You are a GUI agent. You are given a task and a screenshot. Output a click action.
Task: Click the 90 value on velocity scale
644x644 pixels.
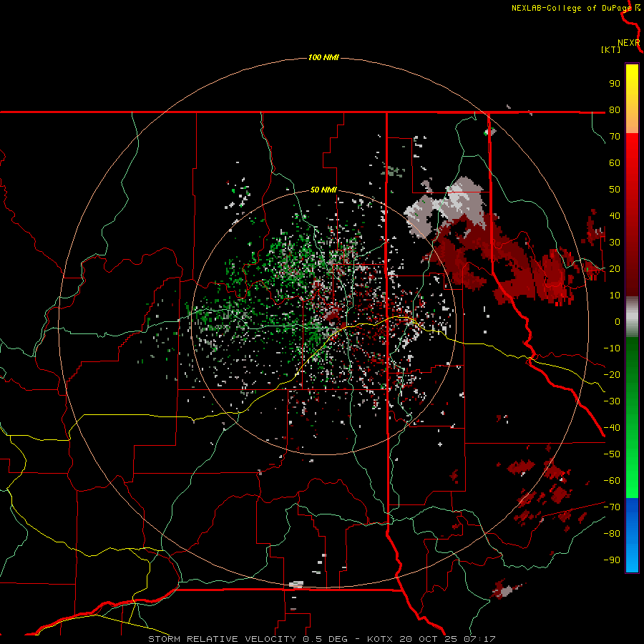tap(615, 84)
